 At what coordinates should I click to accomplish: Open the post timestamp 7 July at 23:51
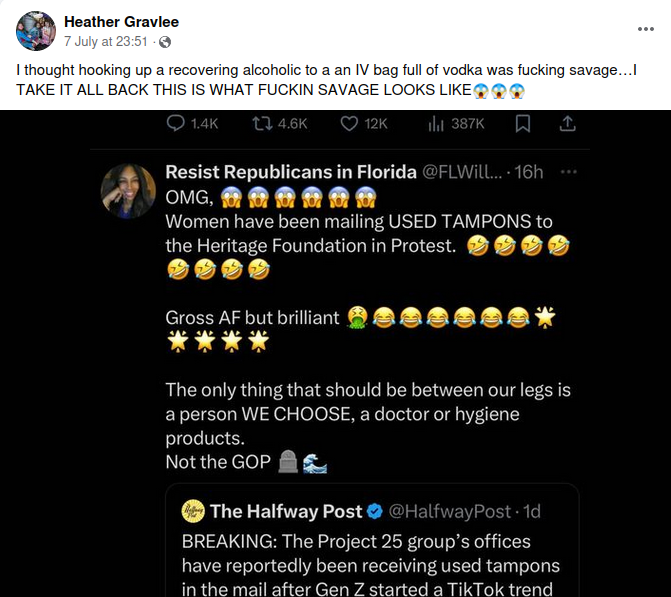[106, 42]
